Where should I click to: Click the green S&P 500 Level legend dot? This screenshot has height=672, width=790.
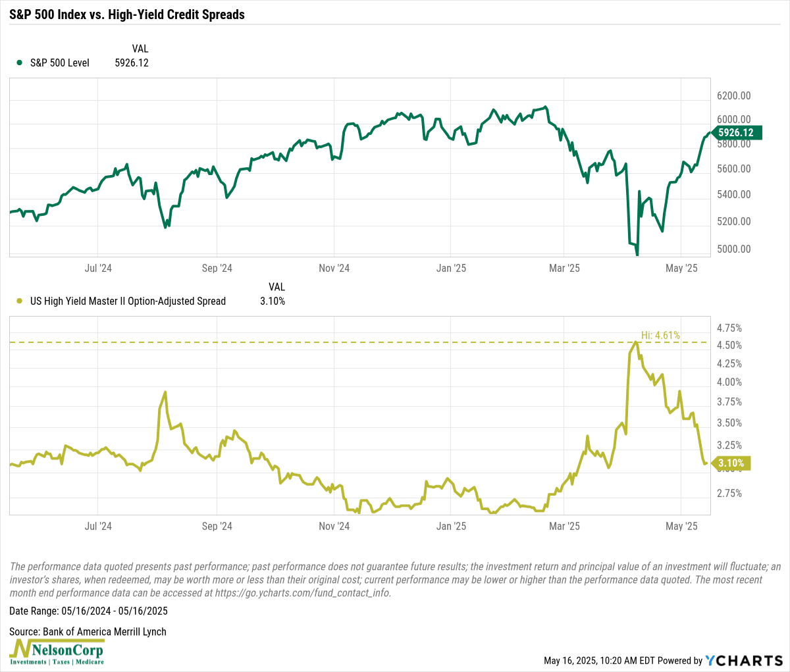click(x=18, y=63)
